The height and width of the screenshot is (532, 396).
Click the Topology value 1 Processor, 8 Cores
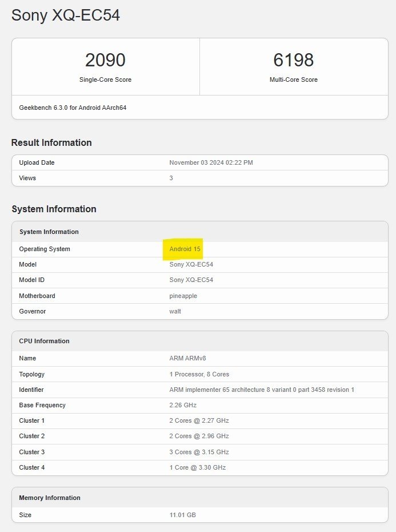click(199, 374)
